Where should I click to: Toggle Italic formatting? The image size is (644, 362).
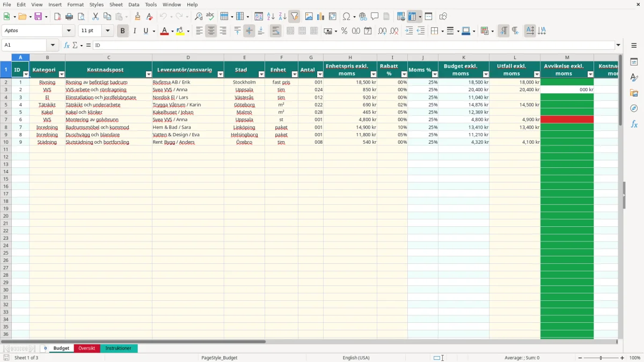click(134, 31)
